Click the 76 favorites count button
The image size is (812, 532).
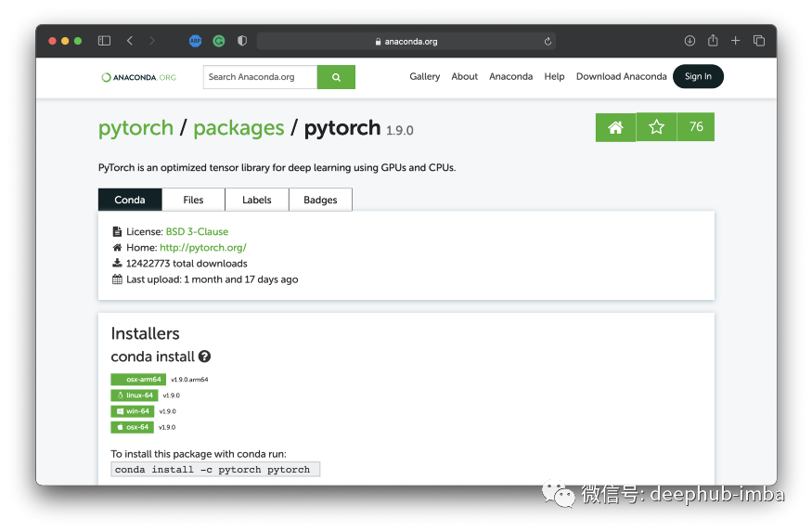coord(696,127)
